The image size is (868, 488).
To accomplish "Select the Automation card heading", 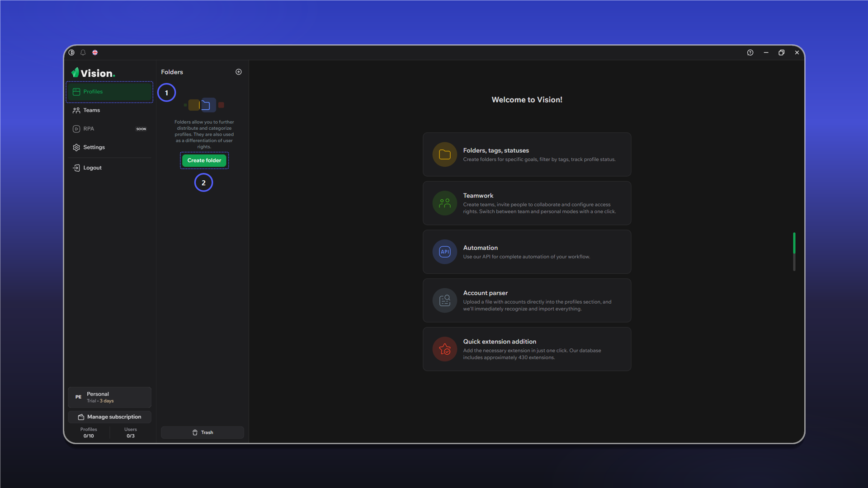I will (480, 248).
